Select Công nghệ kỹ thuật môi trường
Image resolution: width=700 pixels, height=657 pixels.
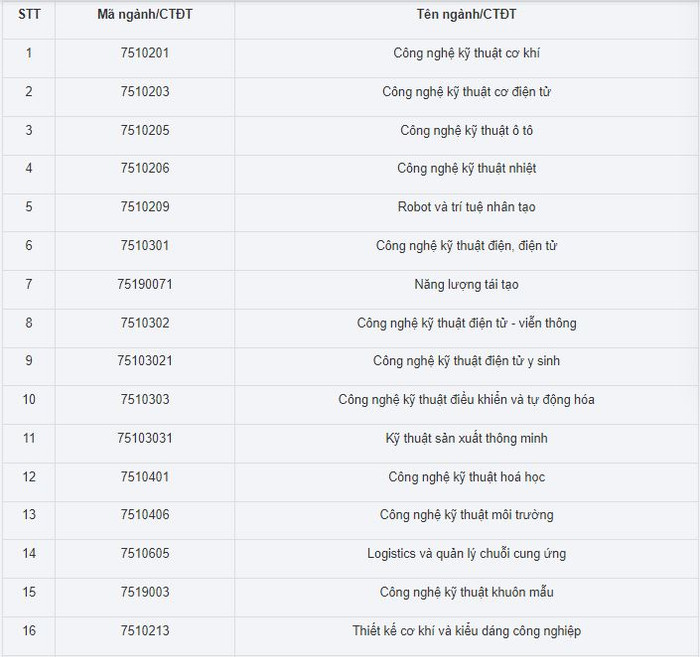point(466,515)
